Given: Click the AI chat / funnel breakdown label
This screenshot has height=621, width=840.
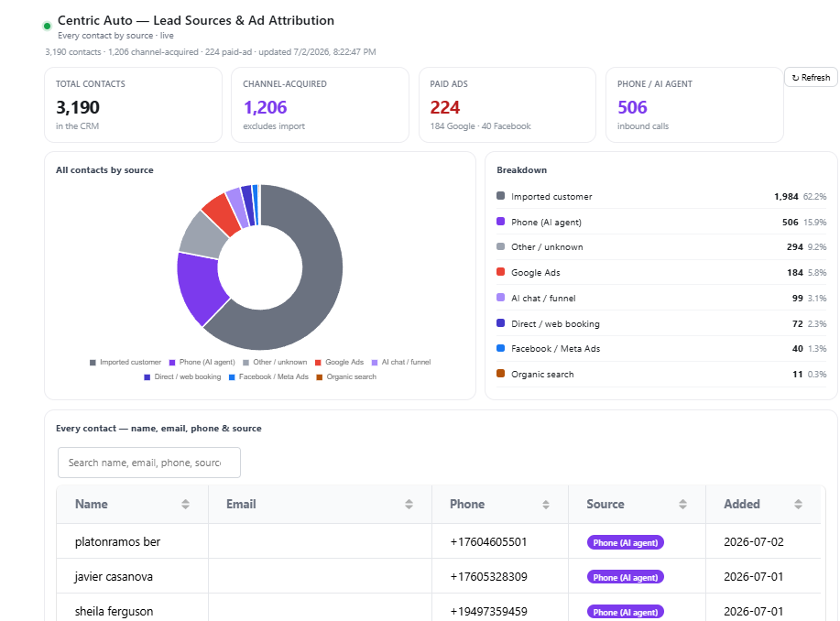Looking at the screenshot, I should (543, 299).
